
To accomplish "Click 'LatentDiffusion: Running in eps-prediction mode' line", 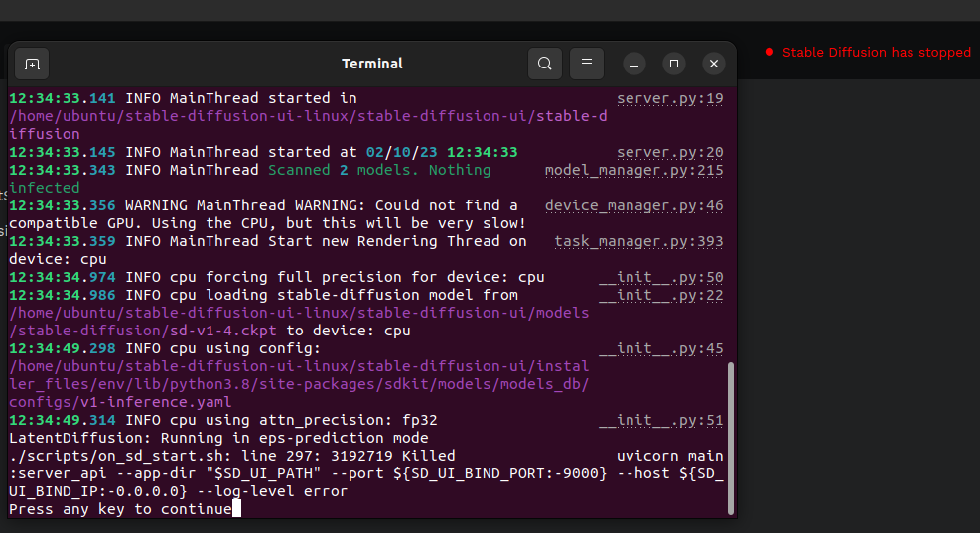I will click(218, 438).
